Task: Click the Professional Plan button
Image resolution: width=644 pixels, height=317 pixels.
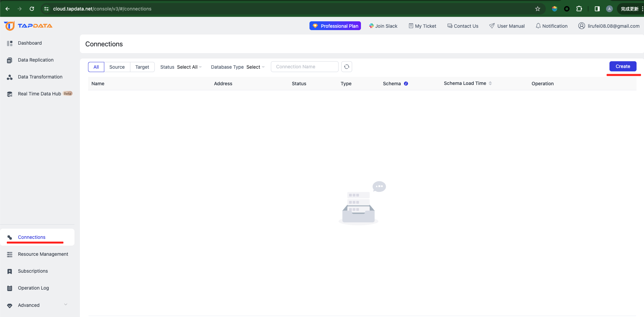Action: point(335,26)
